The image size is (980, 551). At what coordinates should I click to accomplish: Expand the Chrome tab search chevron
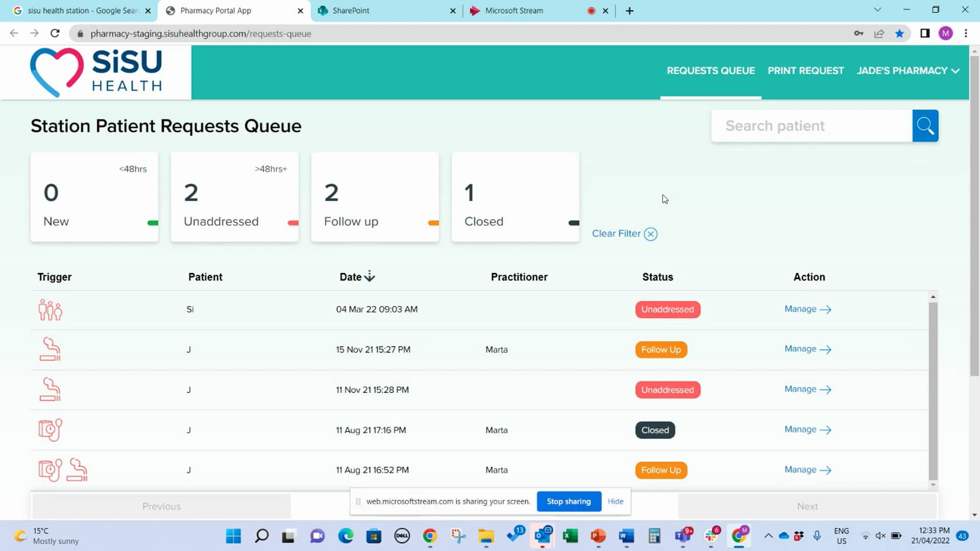(x=877, y=10)
